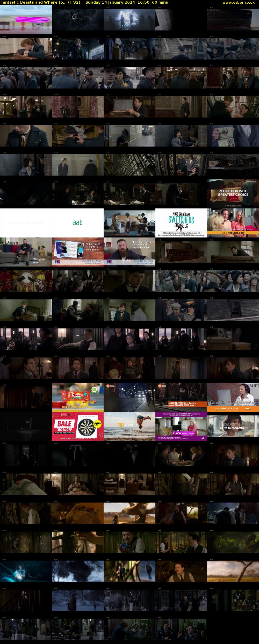259x644 pixels.
Task: Open the 'Recipe Box With Greatest Choice' Gousto thumbnail
Action: tap(233, 194)
